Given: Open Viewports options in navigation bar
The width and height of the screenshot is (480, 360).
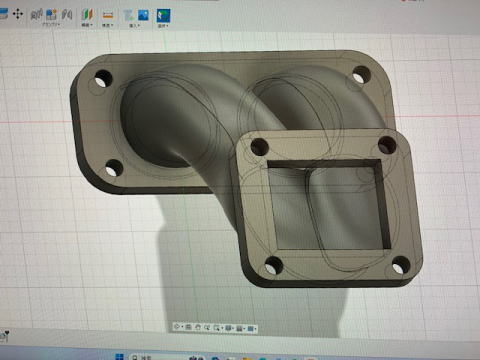Looking at the screenshot, I should coord(252,329).
